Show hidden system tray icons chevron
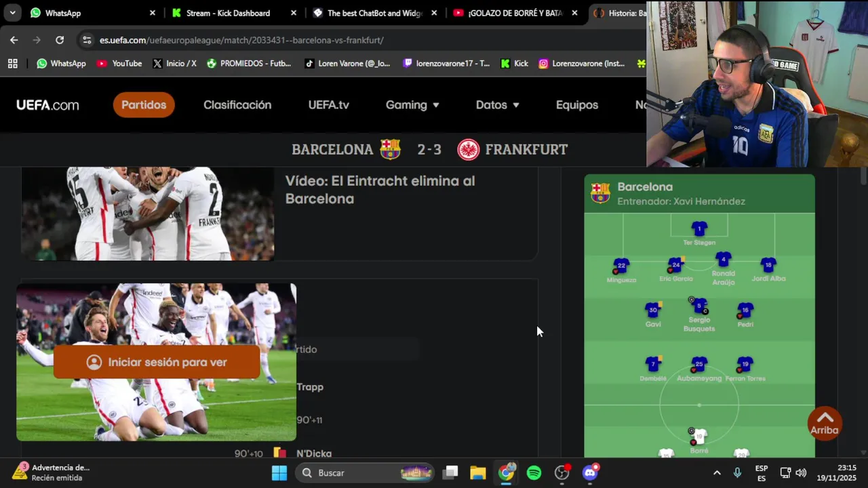The height and width of the screenshot is (488, 868). pos(717,472)
